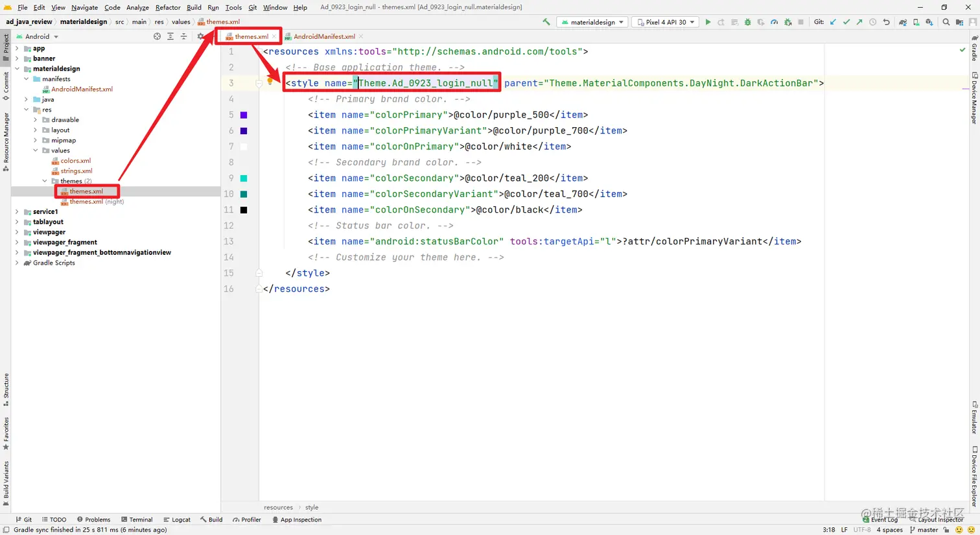Click the 'style' breadcrumb below editor
The height and width of the screenshot is (535, 980).
coord(312,507)
